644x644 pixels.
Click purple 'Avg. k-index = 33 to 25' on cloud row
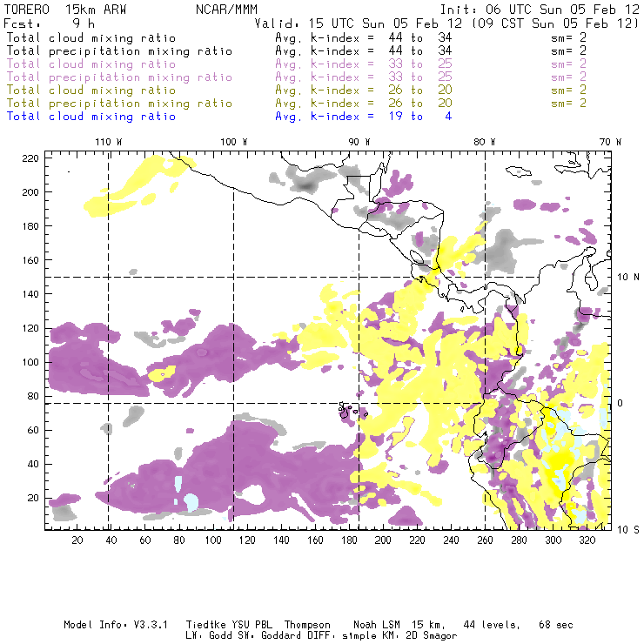(364, 64)
